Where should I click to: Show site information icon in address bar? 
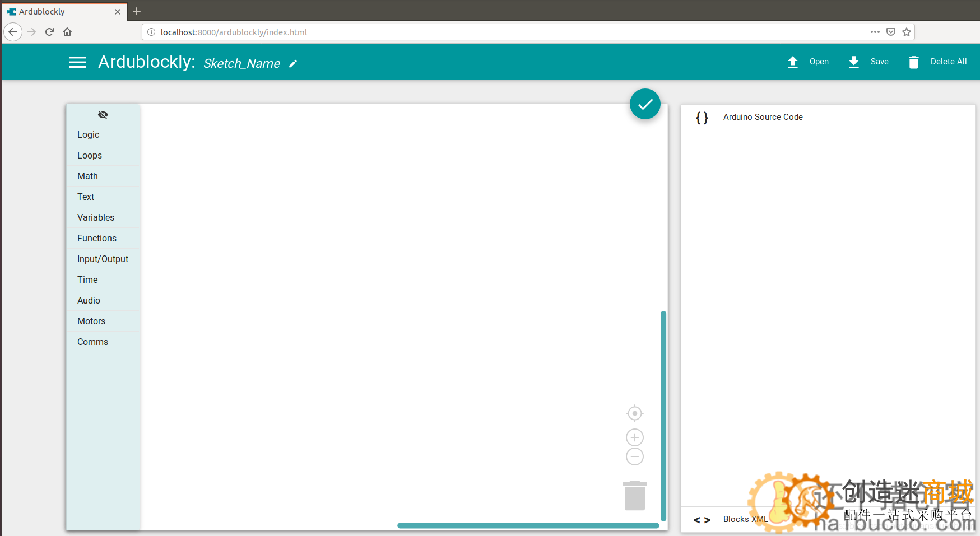click(151, 32)
